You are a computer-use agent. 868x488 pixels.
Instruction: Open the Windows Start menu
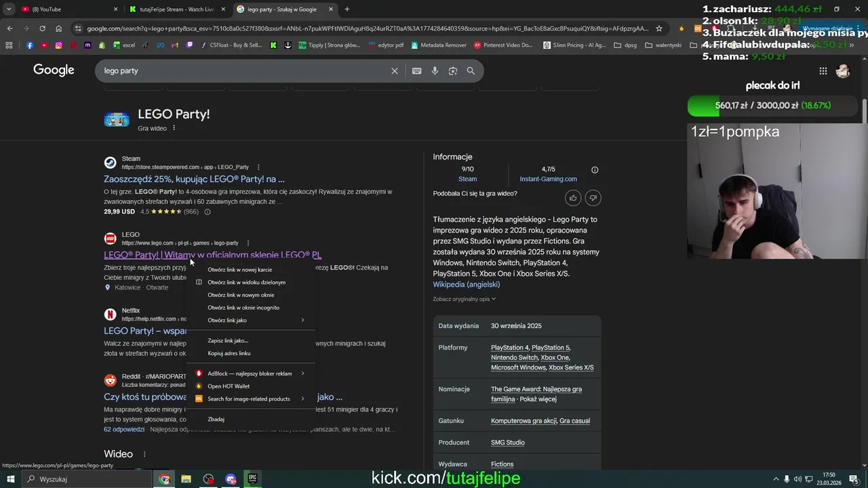(x=11, y=479)
